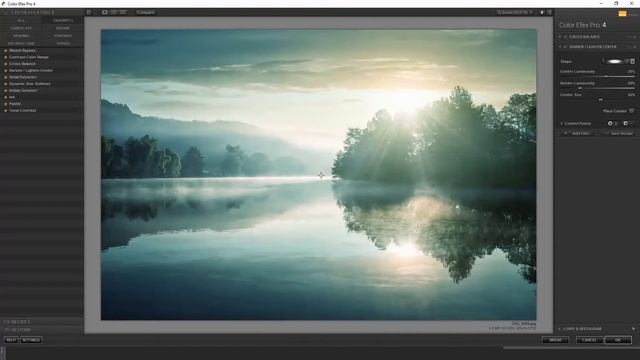The width and height of the screenshot is (640, 360).
Task: Toggle favorite star for Detail Extractor
Action: 5,77
